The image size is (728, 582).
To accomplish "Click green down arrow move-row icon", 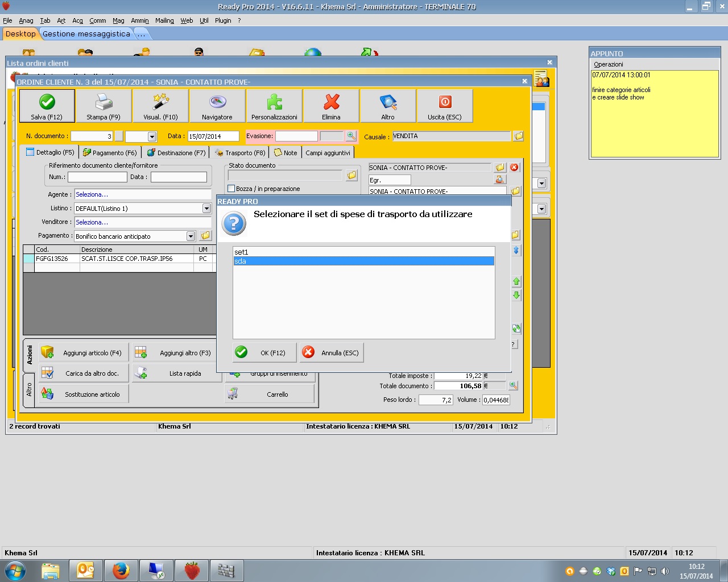I will [x=516, y=295].
